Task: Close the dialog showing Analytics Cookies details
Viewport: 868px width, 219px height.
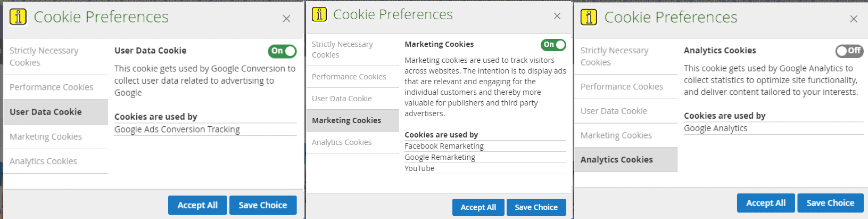Action: click(854, 19)
